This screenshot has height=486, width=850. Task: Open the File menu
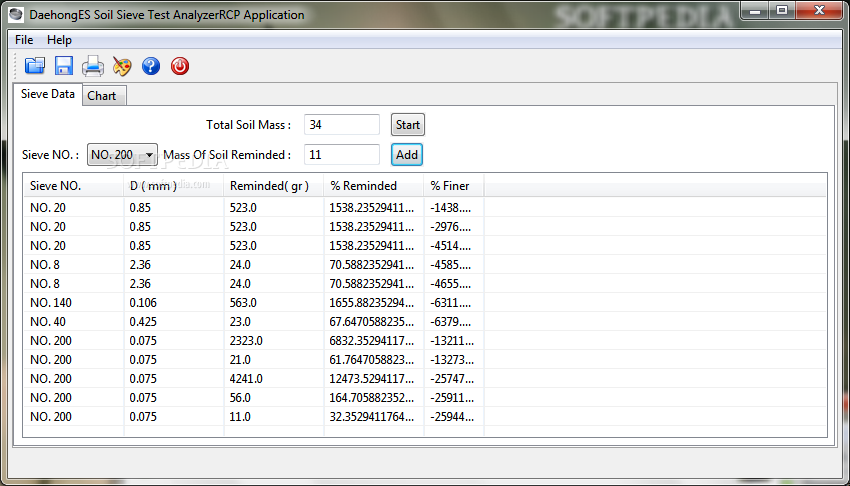point(24,40)
